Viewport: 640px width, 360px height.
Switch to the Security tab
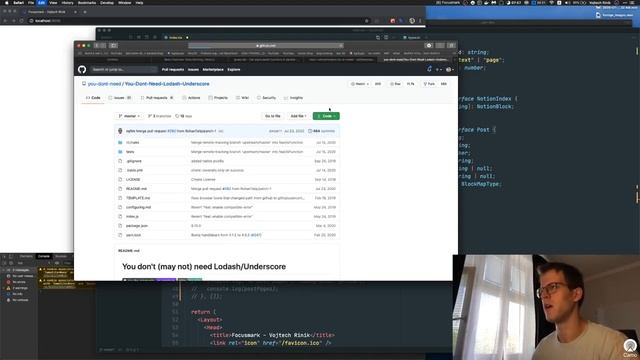click(267, 98)
